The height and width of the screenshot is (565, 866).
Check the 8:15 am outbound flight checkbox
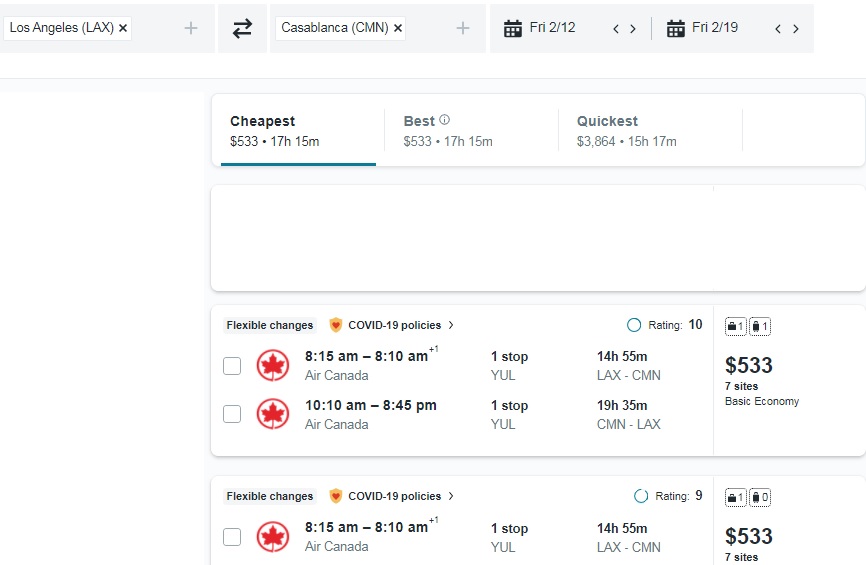232,366
